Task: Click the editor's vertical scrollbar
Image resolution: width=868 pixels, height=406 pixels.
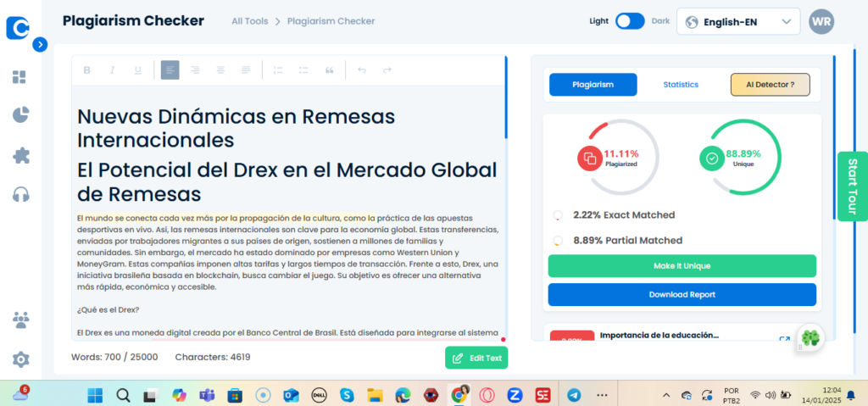Action: click(x=506, y=97)
